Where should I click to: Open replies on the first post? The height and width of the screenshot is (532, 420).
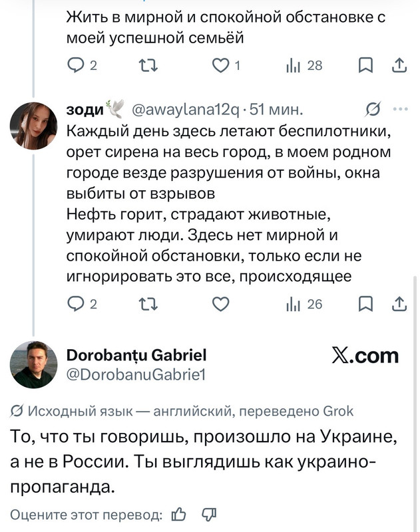82,65
